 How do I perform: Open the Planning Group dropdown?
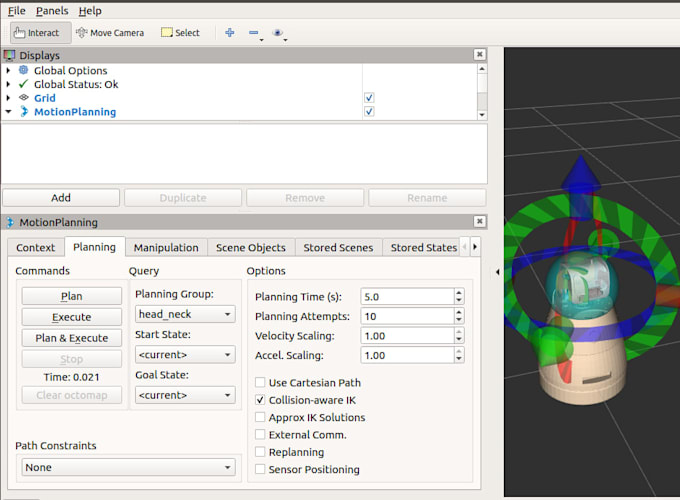(185, 314)
